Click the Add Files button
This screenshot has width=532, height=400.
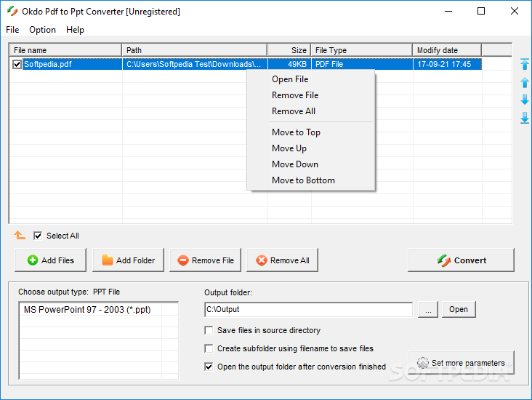pos(51,260)
